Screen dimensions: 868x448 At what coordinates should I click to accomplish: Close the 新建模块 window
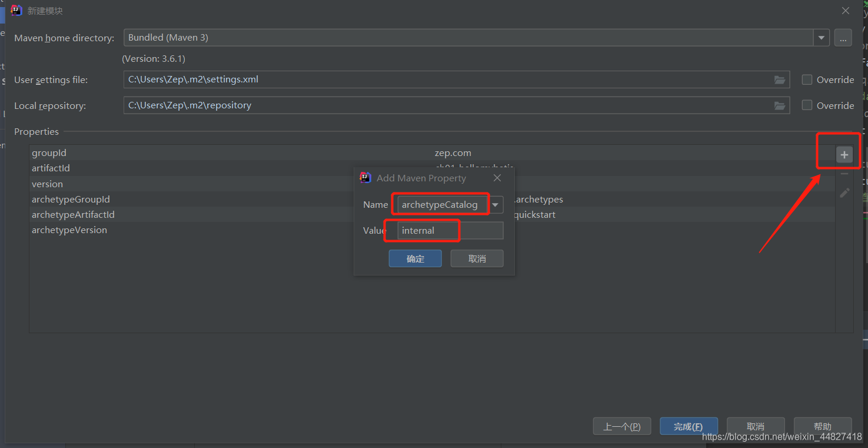(x=845, y=11)
